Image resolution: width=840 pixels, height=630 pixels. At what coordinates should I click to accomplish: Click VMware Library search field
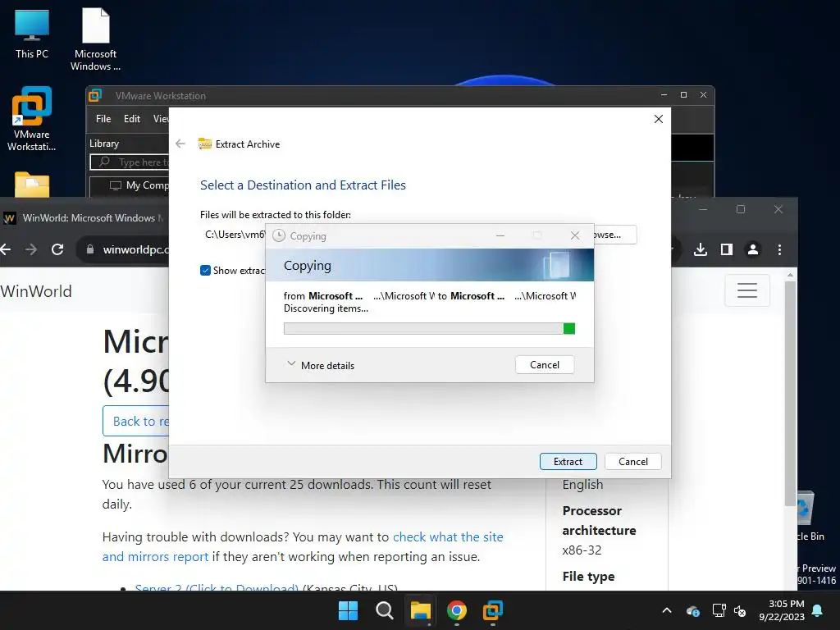tap(130, 162)
